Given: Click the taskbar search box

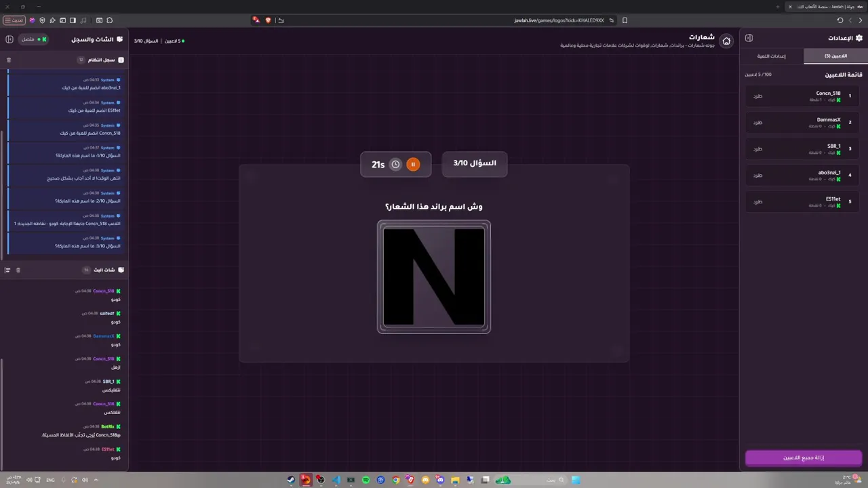Looking at the screenshot, I should coord(530,480).
